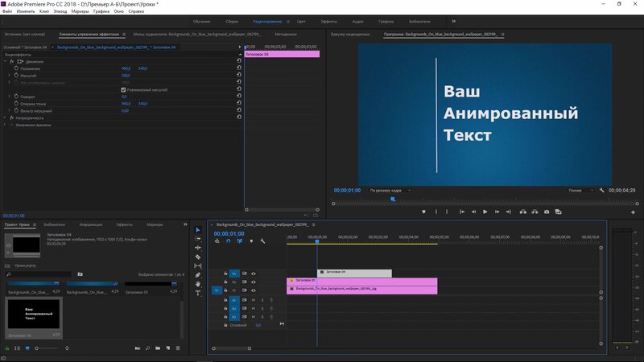
Task: Go to Out point in Program monitor
Action: (509, 212)
